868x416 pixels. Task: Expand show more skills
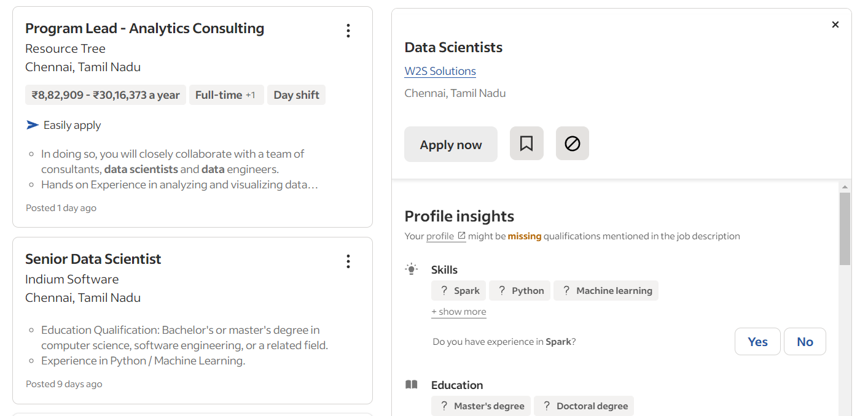pos(458,311)
